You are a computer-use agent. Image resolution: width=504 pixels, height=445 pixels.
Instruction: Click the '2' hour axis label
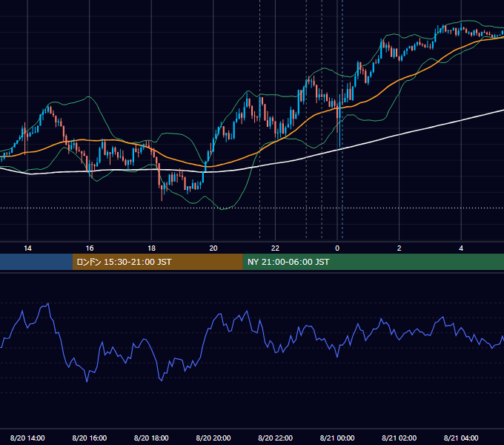[399, 248]
